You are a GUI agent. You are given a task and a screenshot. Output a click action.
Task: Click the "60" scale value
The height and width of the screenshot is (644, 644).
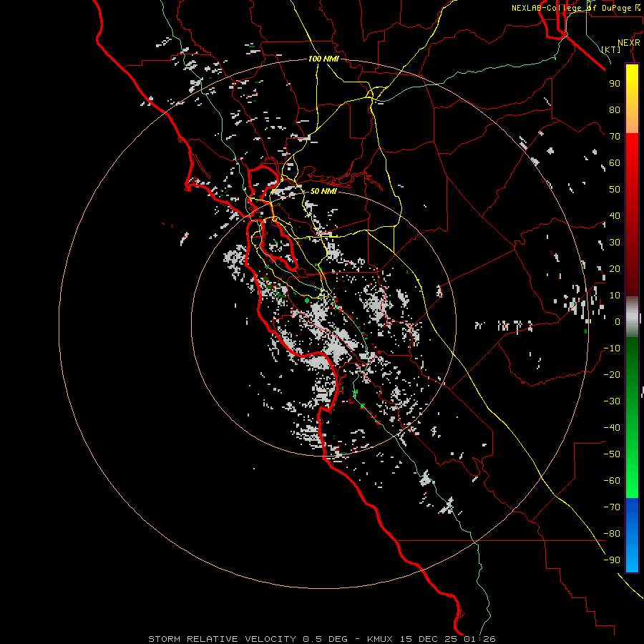click(615, 162)
